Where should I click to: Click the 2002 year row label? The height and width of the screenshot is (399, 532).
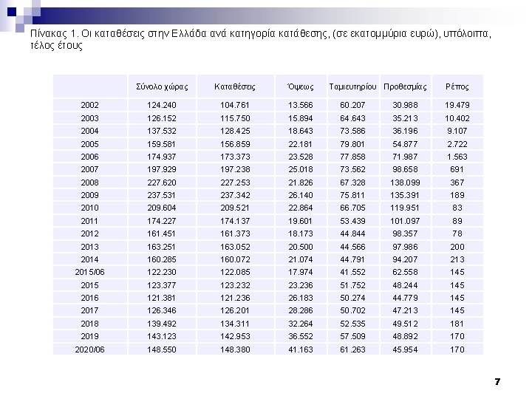click(x=89, y=105)
